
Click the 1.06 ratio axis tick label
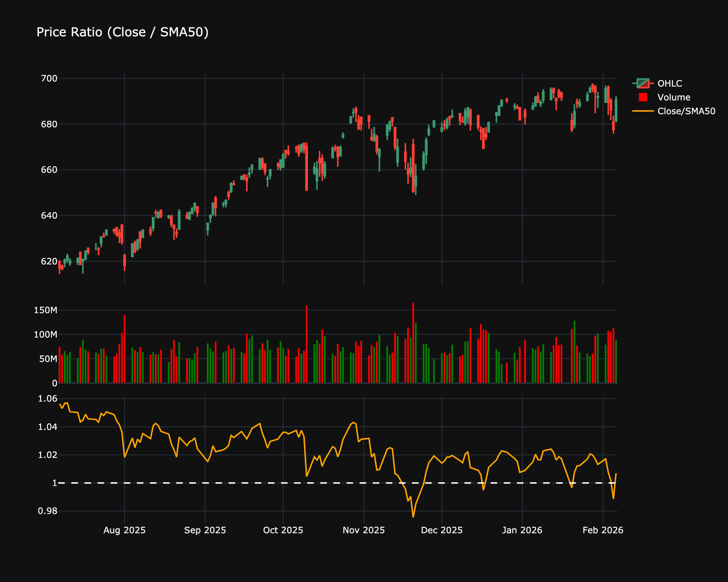(x=47, y=399)
